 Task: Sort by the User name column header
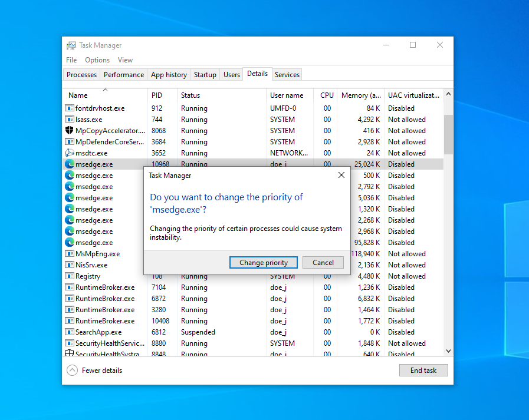tap(290, 95)
